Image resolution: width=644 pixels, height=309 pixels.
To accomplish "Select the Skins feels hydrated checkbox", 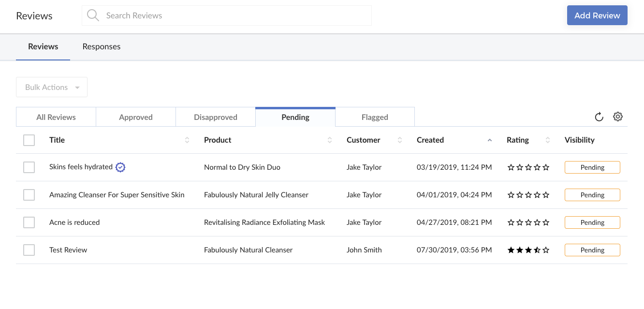I will 29,167.
